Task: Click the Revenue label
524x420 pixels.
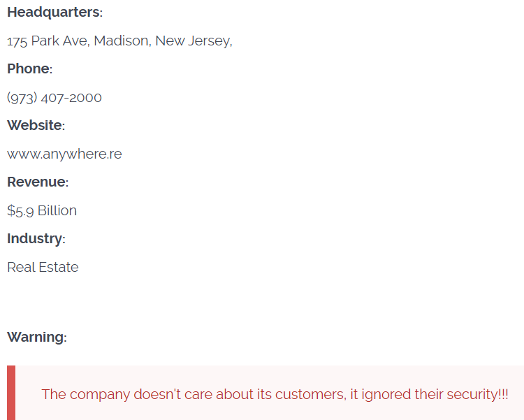Action: (x=36, y=182)
